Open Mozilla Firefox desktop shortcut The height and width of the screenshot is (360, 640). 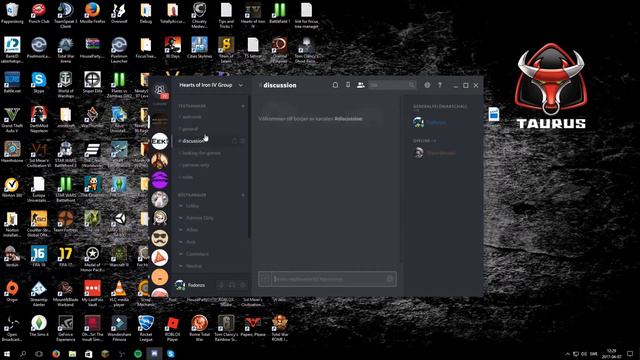[92, 13]
